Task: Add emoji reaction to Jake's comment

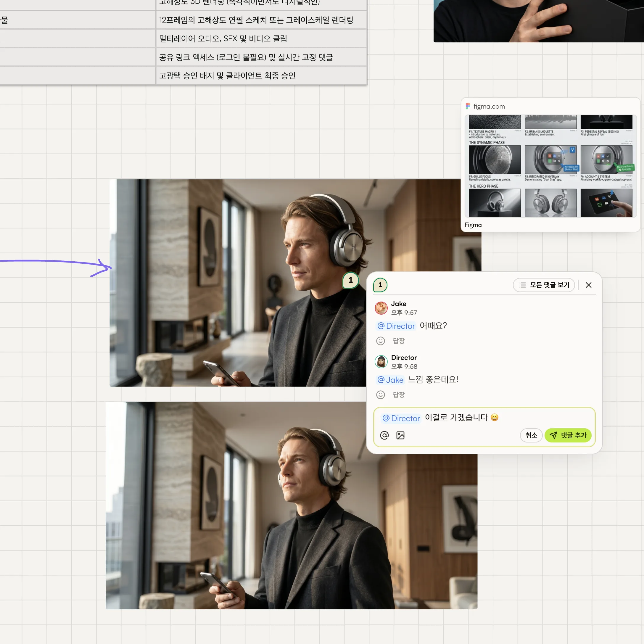Action: pyautogui.click(x=380, y=341)
